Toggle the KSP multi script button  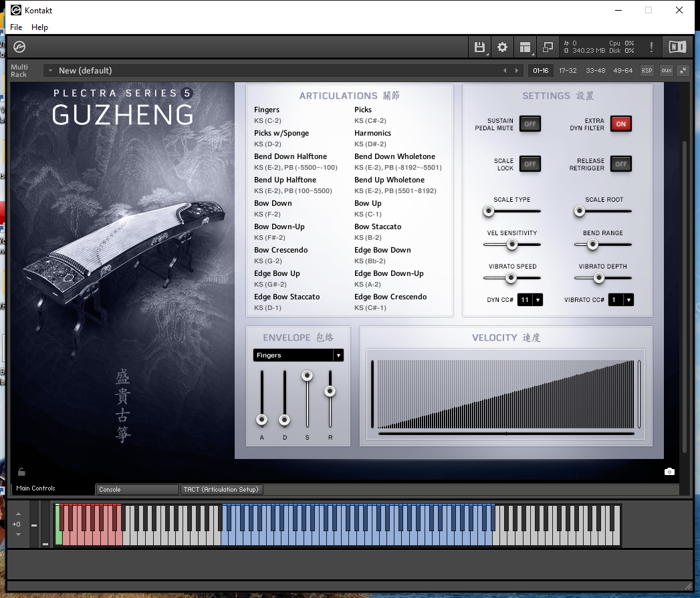point(647,71)
